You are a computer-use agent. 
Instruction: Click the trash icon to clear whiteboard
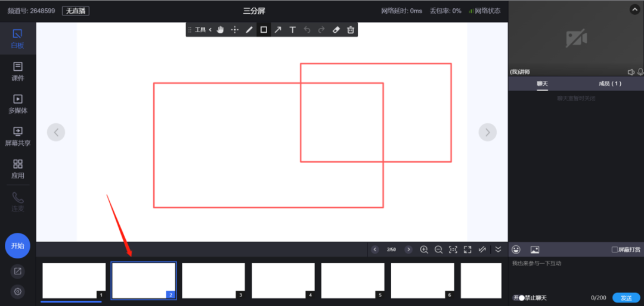351,30
